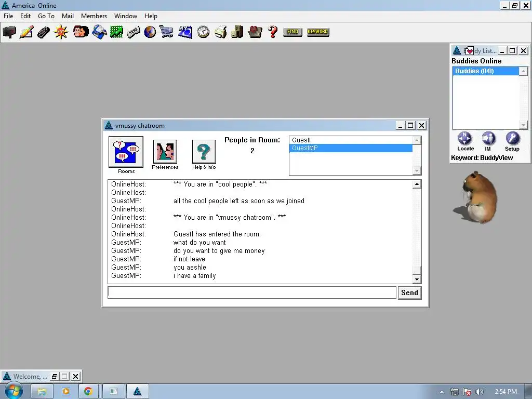The height and width of the screenshot is (399, 532).
Task: Click the Send button in chatroom
Action: pyautogui.click(x=409, y=293)
